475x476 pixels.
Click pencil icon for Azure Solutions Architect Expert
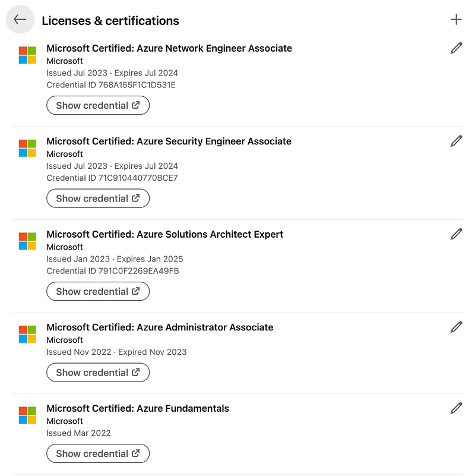click(456, 234)
